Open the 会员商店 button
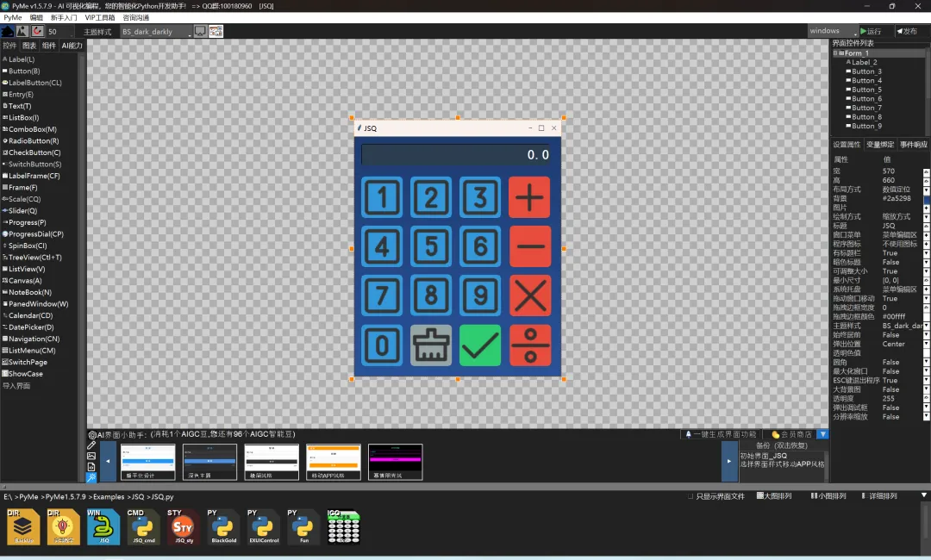The width and height of the screenshot is (931, 560). (x=790, y=434)
